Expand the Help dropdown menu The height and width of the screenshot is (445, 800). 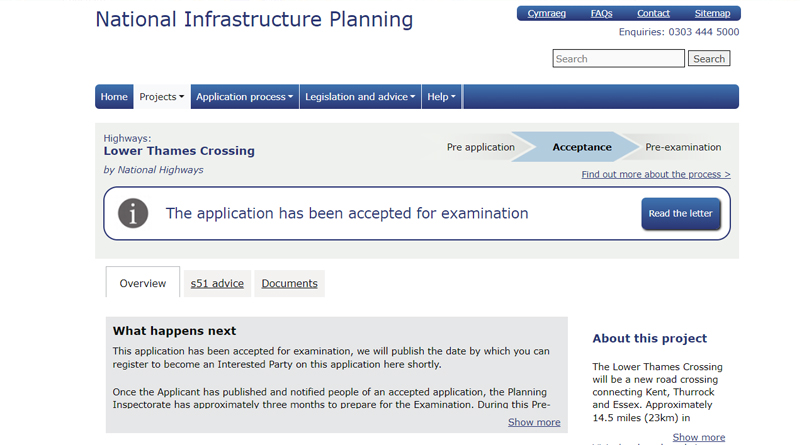pos(441,96)
